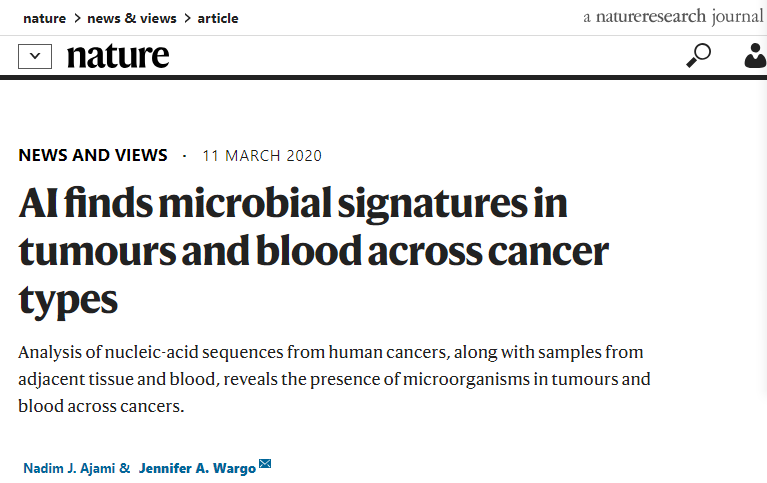Click the word 'types' in headline
Screen dimensions: 767x483
(x=68, y=301)
